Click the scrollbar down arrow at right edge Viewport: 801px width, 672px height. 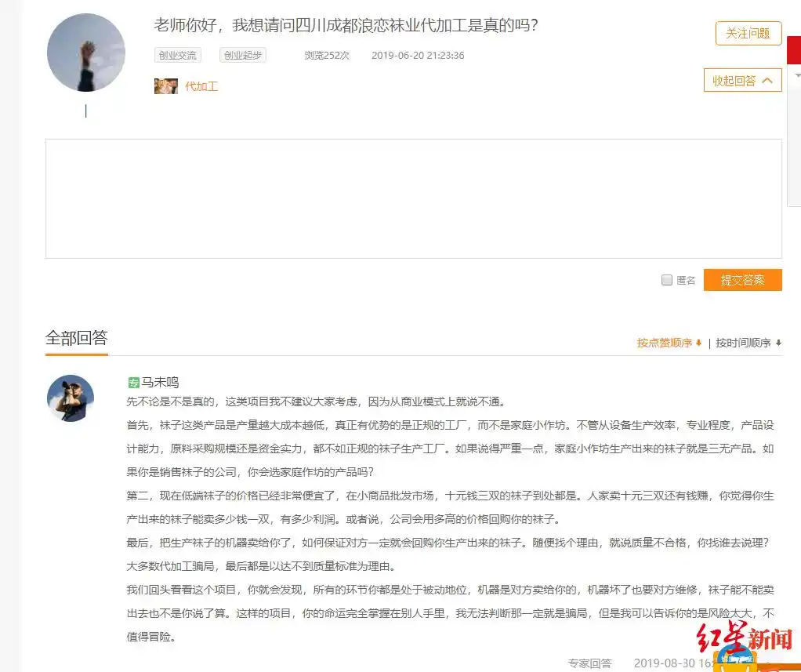click(x=797, y=75)
